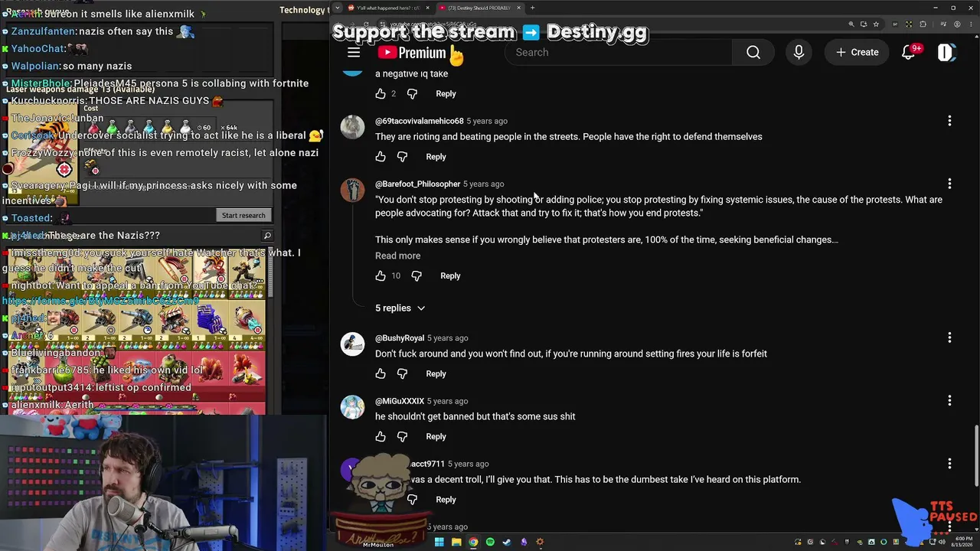The width and height of the screenshot is (980, 551).
Task: Click the Start research button in the game
Action: click(243, 215)
